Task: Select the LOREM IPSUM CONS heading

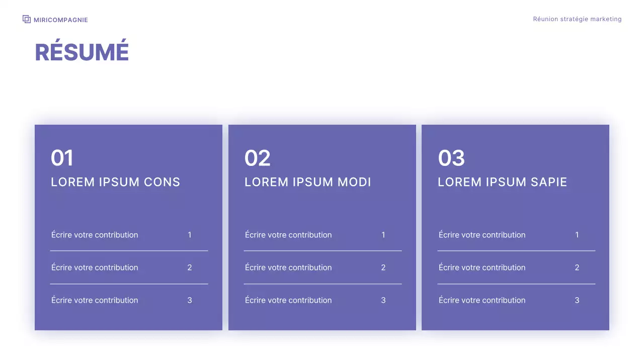Action: pos(115,182)
